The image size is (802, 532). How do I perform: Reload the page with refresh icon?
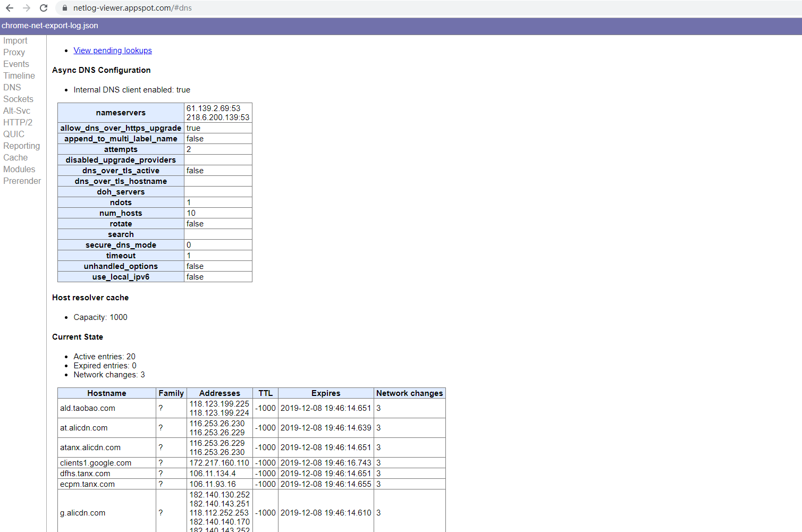(44, 8)
